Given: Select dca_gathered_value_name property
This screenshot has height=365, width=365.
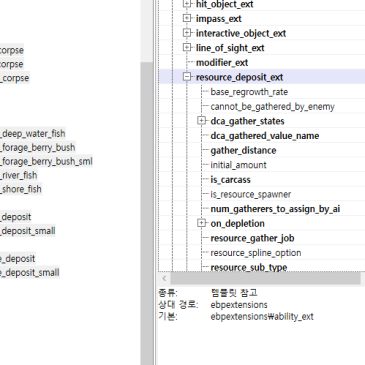Looking at the screenshot, I should (x=265, y=136).
